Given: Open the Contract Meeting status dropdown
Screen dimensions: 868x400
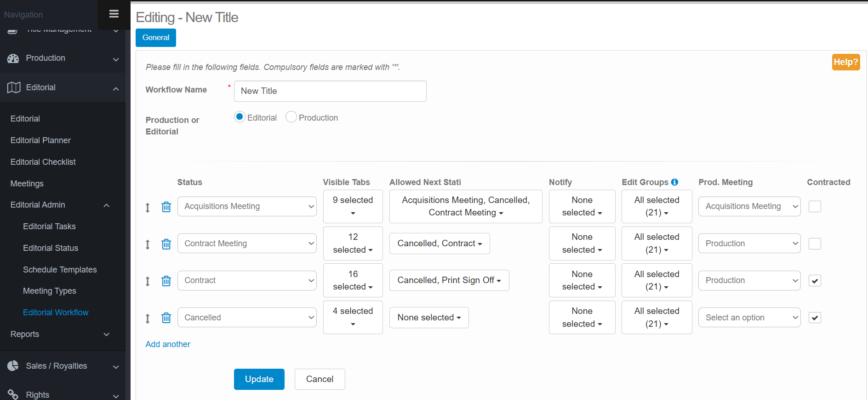Looking at the screenshot, I should coord(247,243).
